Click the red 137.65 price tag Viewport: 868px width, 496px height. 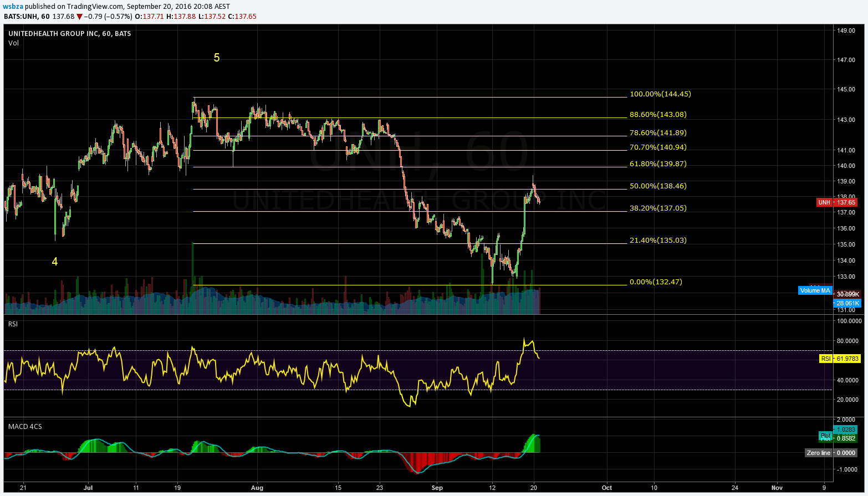coord(846,202)
